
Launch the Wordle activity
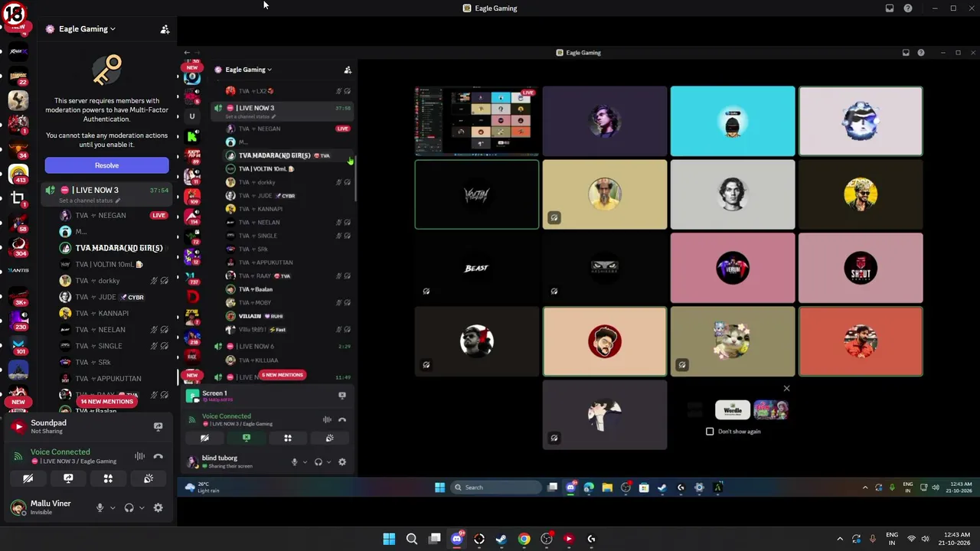pos(733,410)
